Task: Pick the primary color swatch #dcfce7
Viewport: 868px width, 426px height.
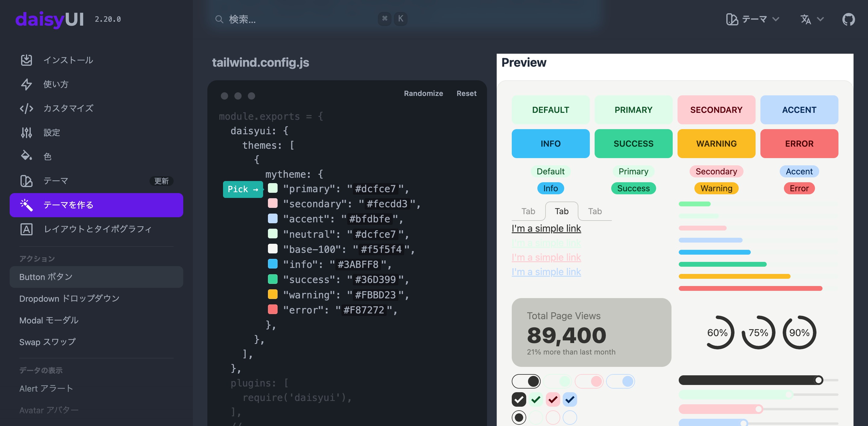Action: pos(272,188)
